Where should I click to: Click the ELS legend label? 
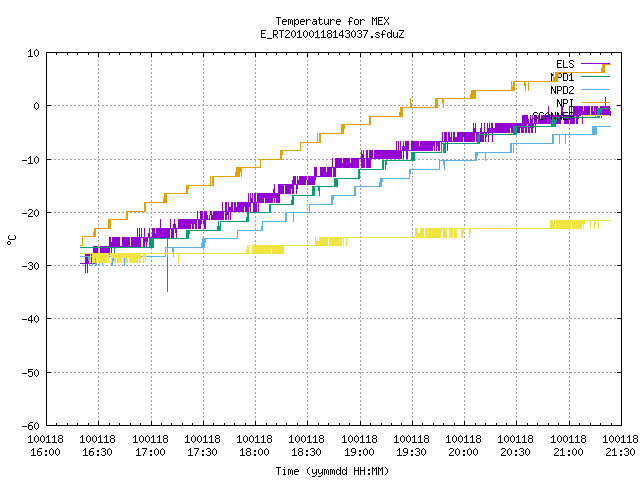(x=565, y=64)
